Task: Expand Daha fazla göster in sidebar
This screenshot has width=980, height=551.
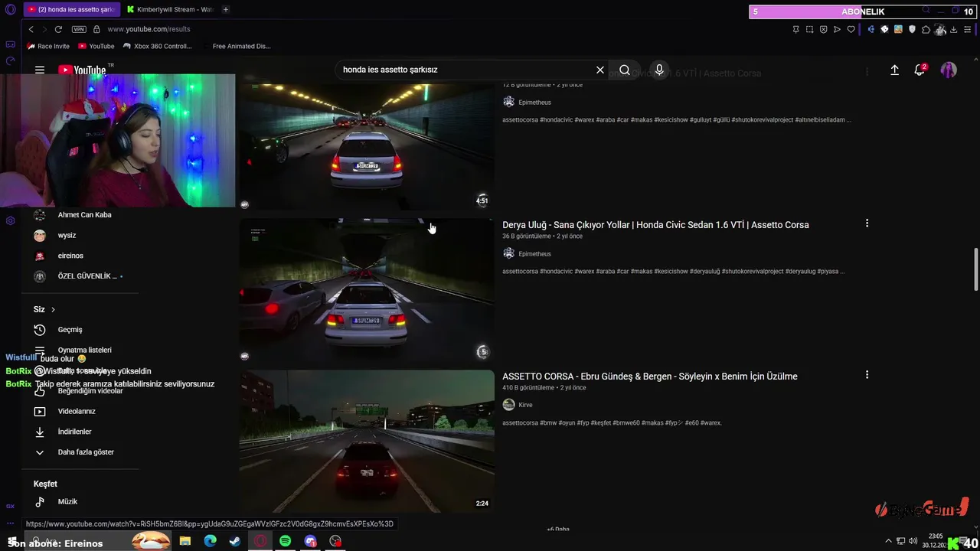Action: coord(86,452)
